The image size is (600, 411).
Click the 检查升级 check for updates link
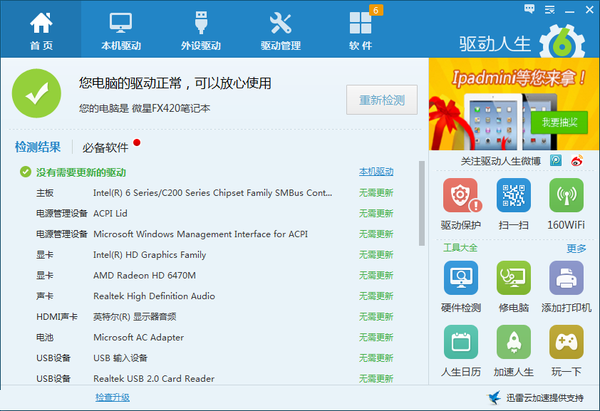[112, 398]
